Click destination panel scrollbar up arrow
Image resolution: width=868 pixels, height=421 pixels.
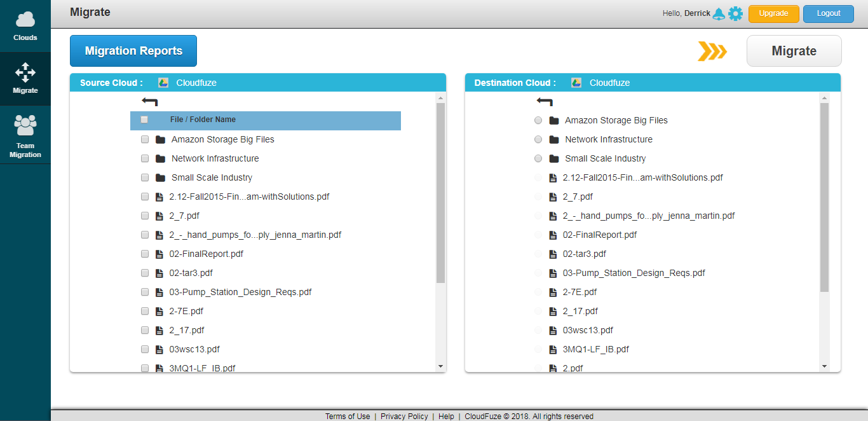(825, 98)
